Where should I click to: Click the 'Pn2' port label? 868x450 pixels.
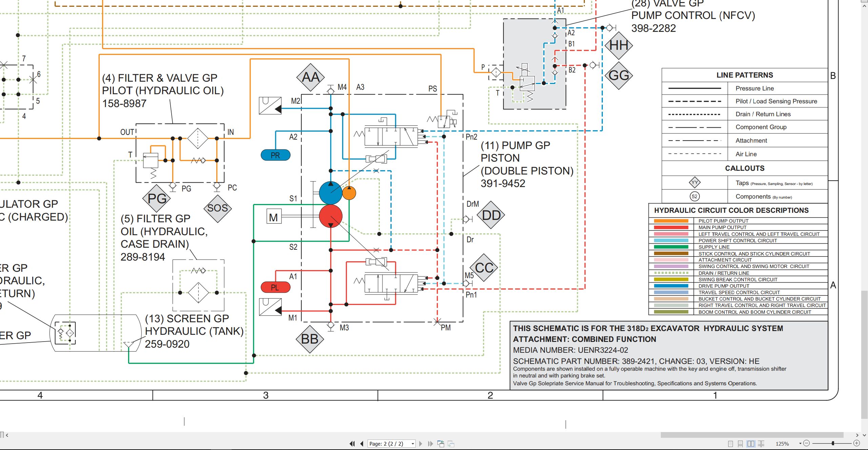471,137
